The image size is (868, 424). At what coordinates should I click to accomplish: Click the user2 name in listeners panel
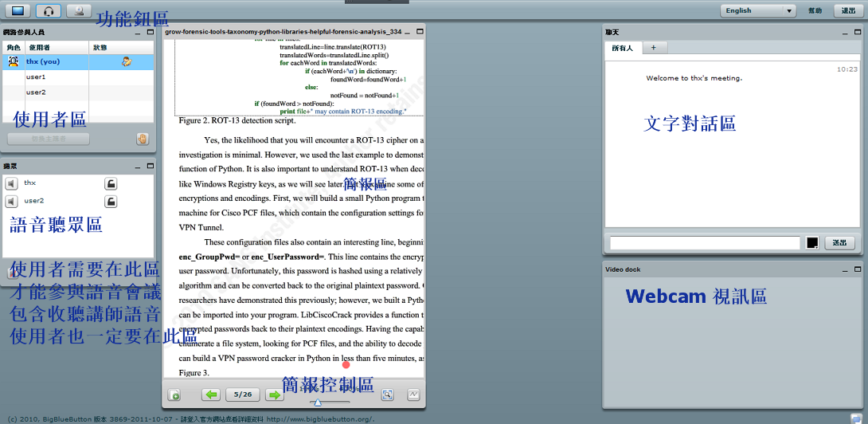click(33, 201)
